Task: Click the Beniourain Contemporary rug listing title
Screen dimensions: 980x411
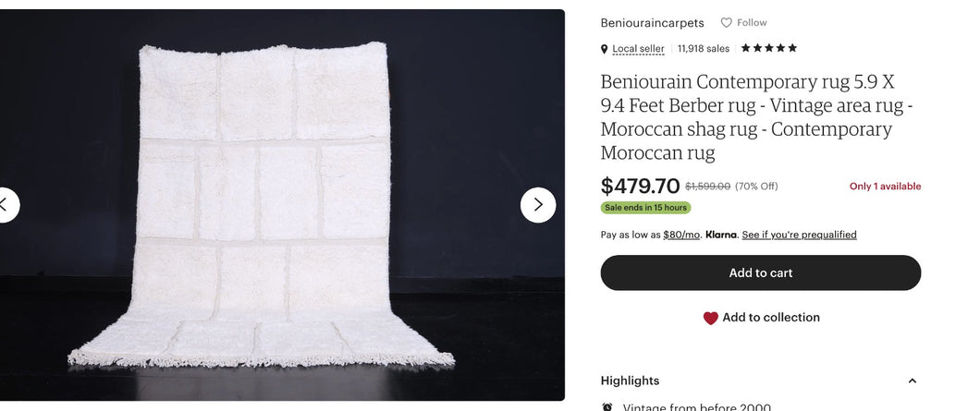Action: coord(756,117)
